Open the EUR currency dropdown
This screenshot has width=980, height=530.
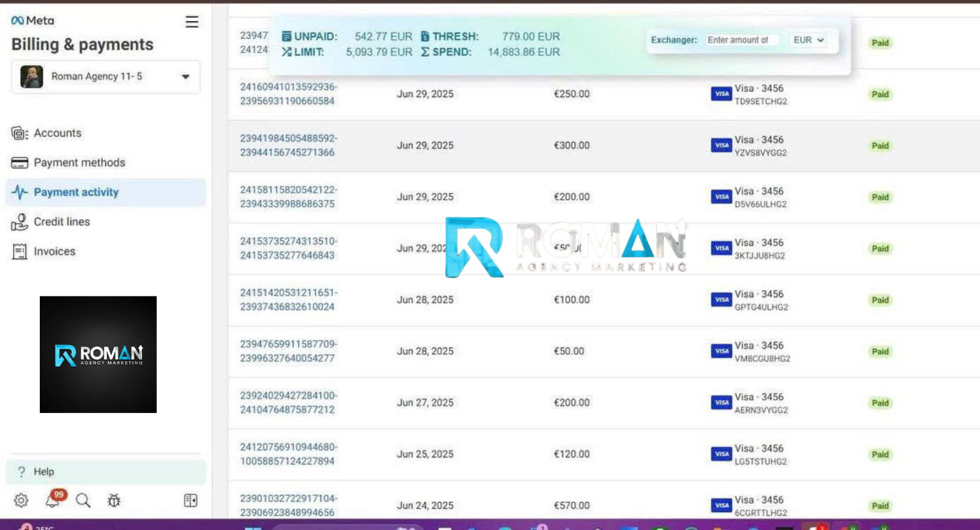tap(808, 40)
